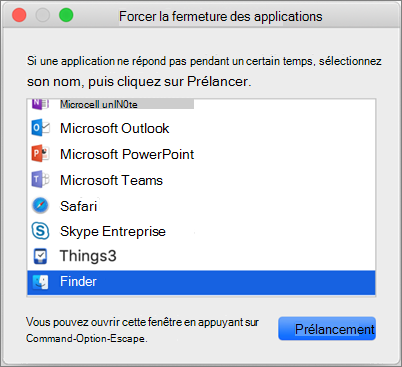
Task: Click the grey minimize window button
Action: (43, 15)
